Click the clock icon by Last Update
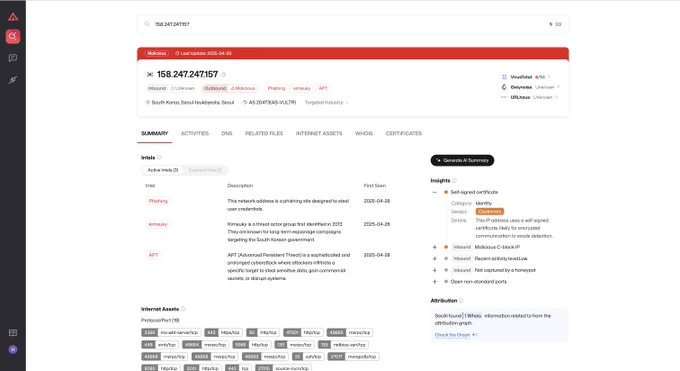 (177, 53)
